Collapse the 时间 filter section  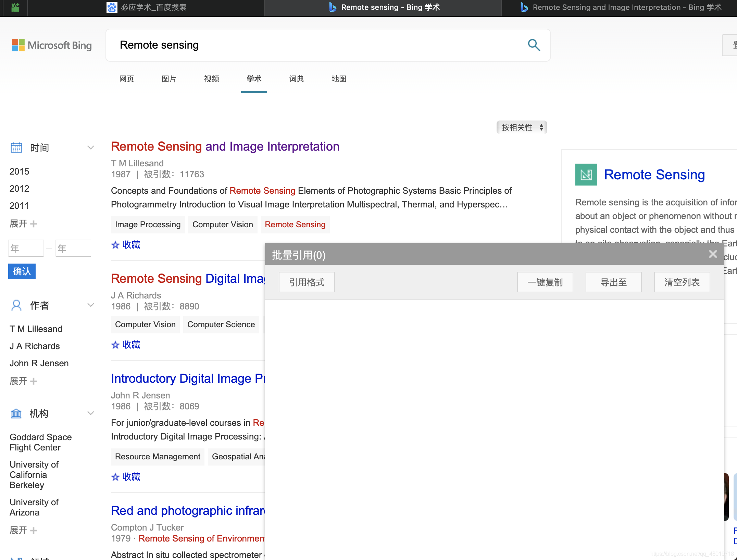coord(90,148)
